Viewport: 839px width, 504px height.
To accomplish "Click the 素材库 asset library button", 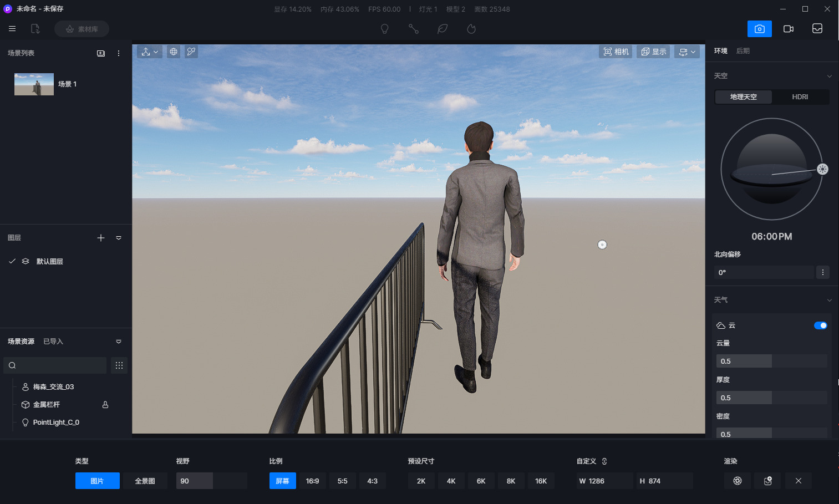I will (x=82, y=29).
